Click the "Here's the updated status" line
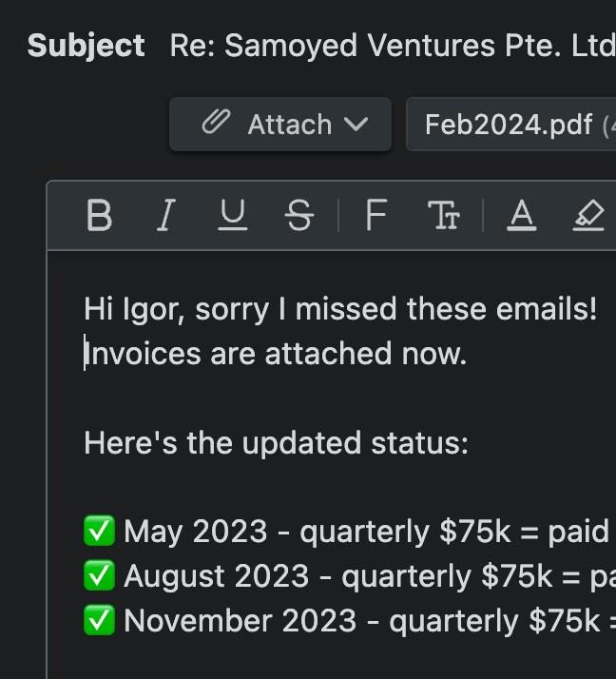 click(276, 443)
